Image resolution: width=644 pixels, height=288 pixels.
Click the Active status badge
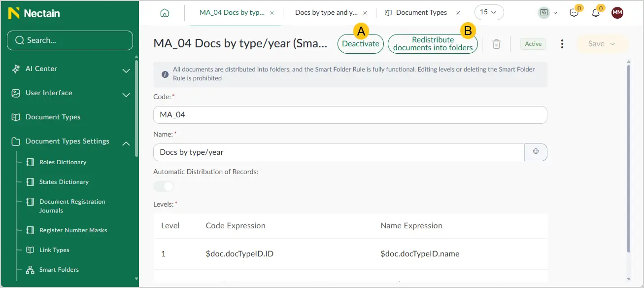(x=533, y=44)
